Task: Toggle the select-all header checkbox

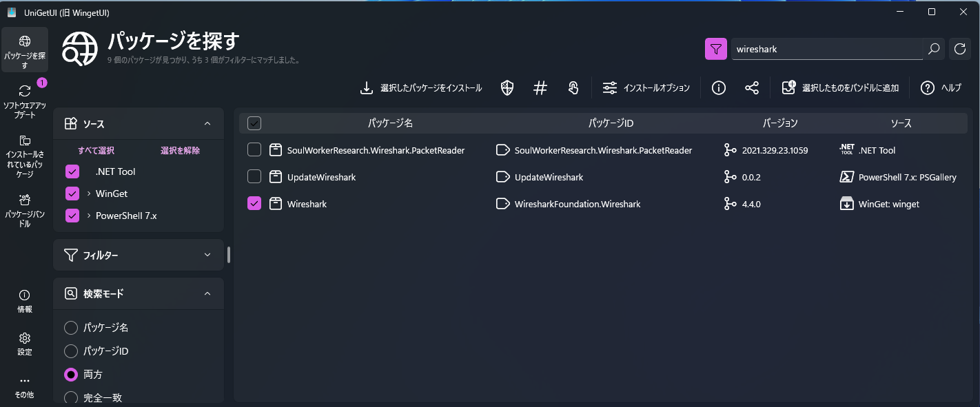Action: point(254,123)
